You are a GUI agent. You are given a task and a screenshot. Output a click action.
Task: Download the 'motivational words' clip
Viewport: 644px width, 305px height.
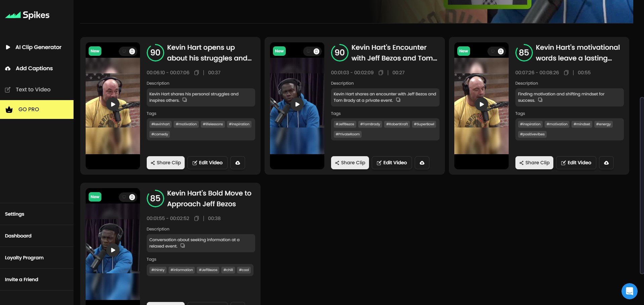pos(606,163)
